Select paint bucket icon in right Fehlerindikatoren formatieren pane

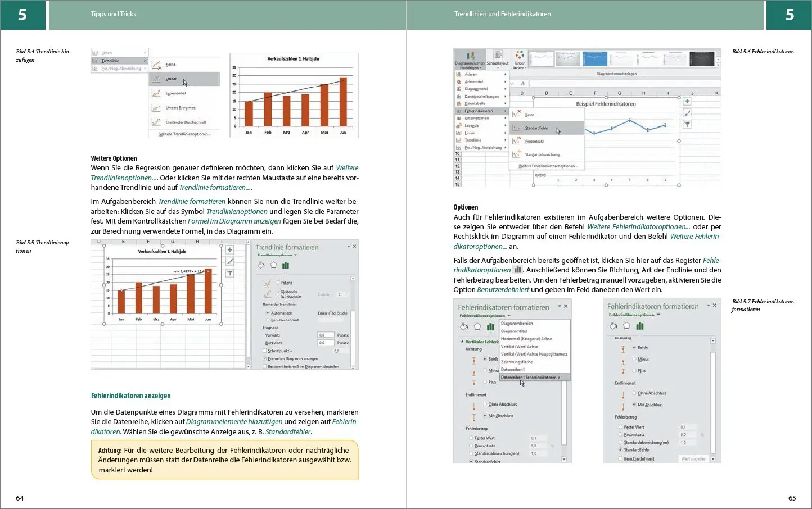coord(613,326)
